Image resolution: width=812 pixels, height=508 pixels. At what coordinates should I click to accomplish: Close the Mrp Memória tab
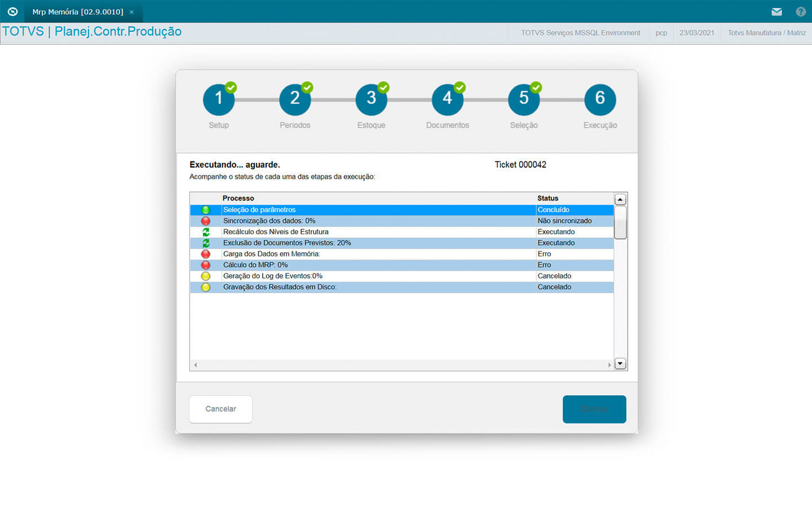click(x=131, y=12)
